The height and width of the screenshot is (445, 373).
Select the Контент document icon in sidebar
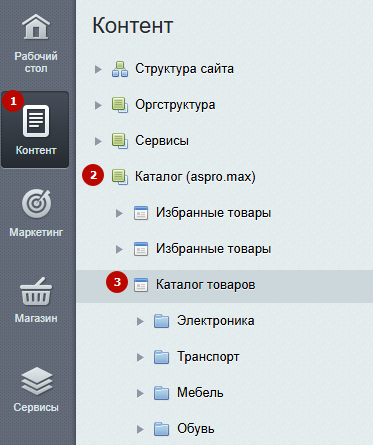point(36,121)
